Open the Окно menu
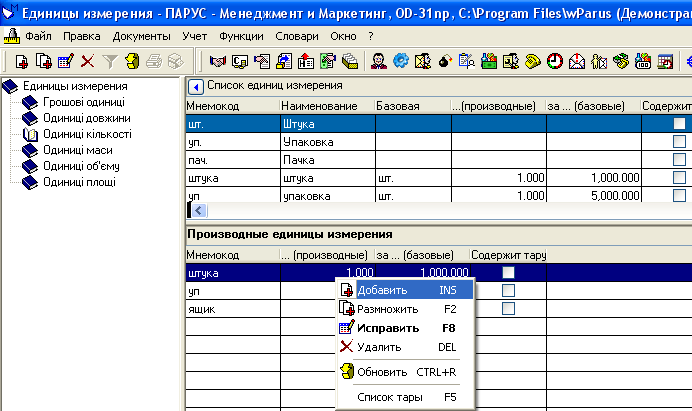Image resolution: width=692 pixels, height=411 pixels. [x=343, y=36]
